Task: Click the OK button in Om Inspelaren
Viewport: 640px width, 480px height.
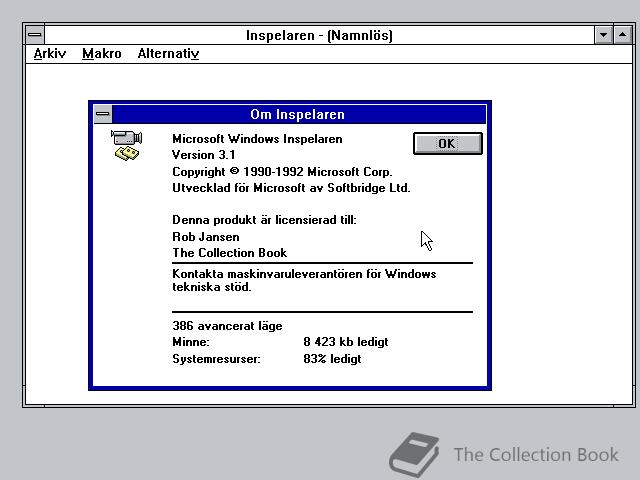Action: point(448,144)
